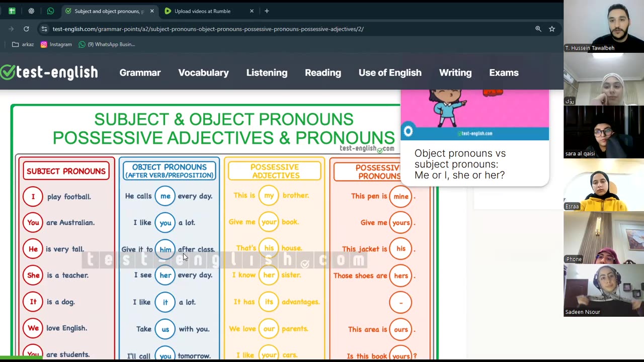Click the circled 'hers' possessive pronoun
644x362 pixels.
click(400, 276)
